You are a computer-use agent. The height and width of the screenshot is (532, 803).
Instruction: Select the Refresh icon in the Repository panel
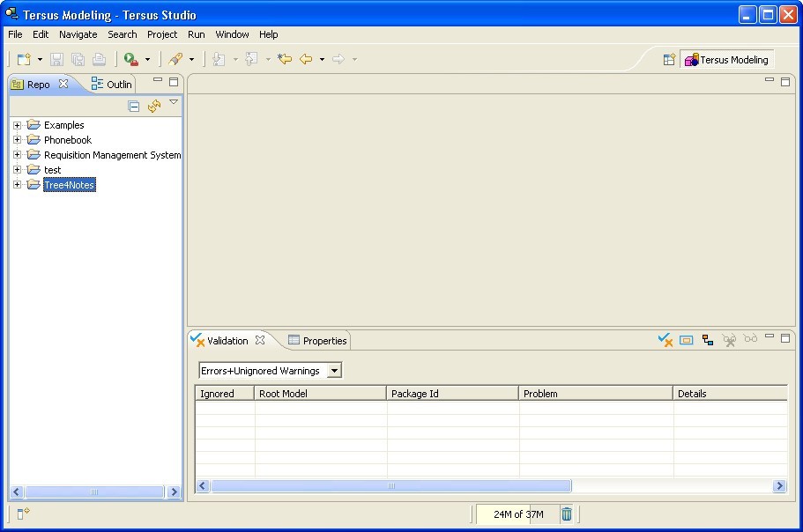(x=152, y=105)
